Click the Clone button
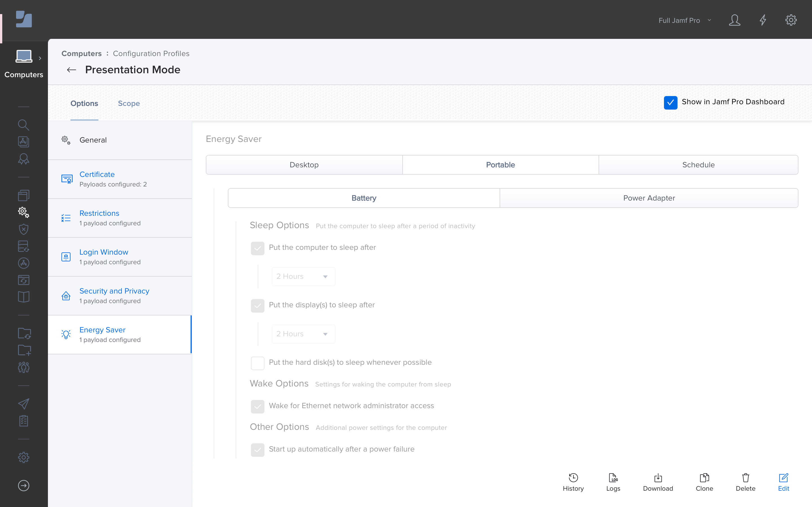The height and width of the screenshot is (507, 812). [704, 481]
